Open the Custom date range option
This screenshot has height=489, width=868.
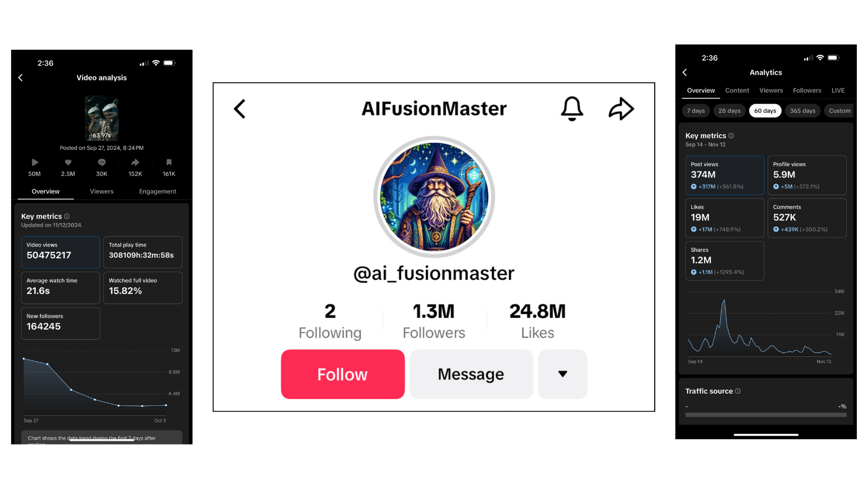click(x=839, y=111)
